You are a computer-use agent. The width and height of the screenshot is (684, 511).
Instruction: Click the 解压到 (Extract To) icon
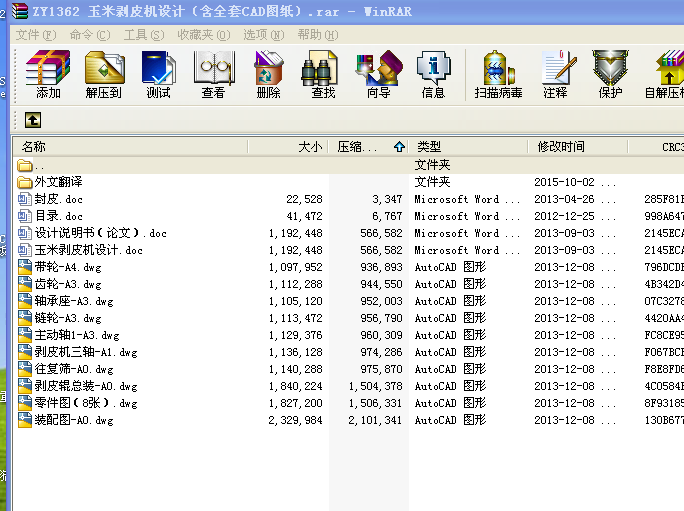point(103,74)
